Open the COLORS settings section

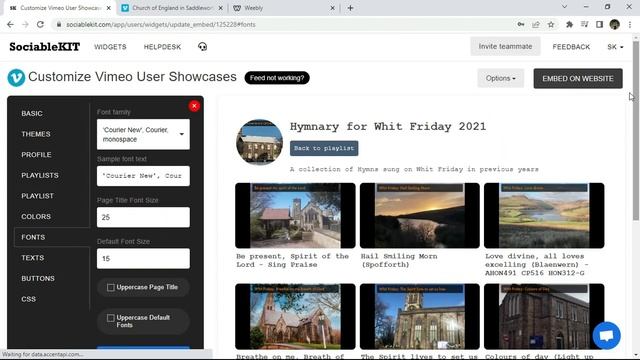click(36, 216)
